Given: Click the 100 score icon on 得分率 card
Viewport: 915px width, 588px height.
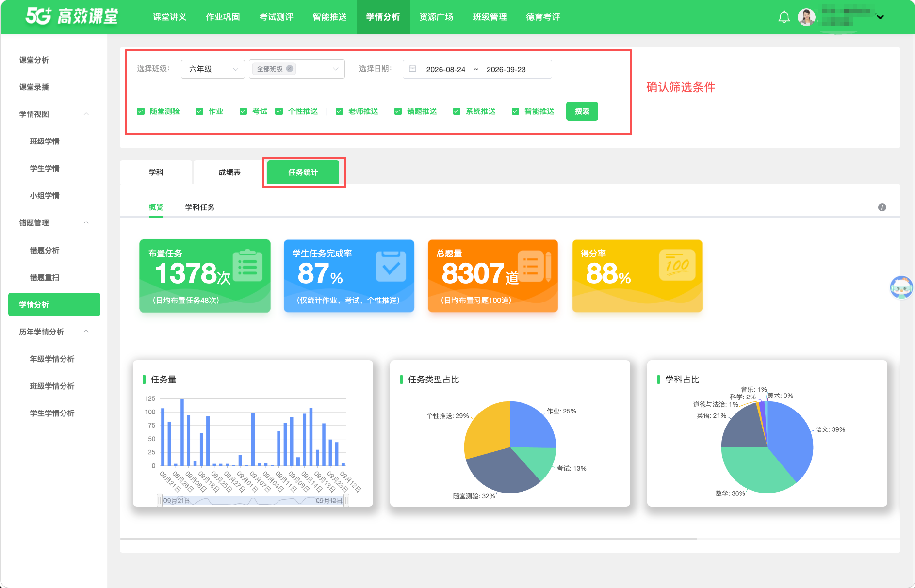Looking at the screenshot, I should coord(677,265).
